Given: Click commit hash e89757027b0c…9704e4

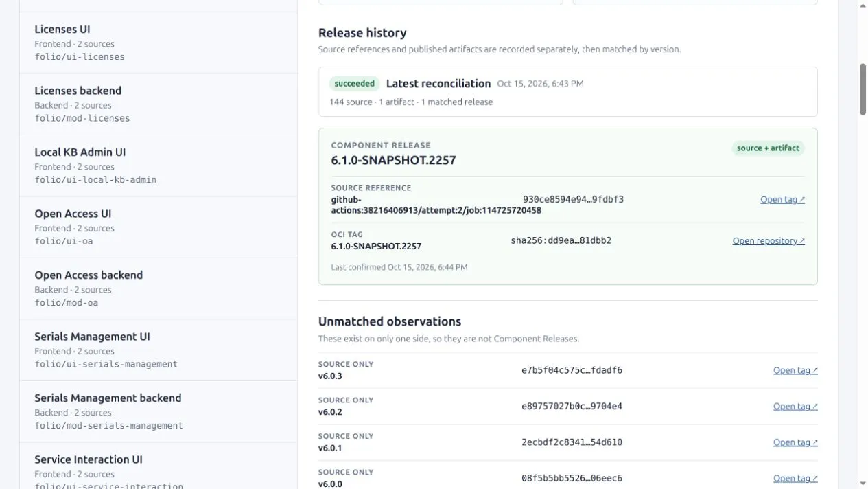Looking at the screenshot, I should pos(572,406).
